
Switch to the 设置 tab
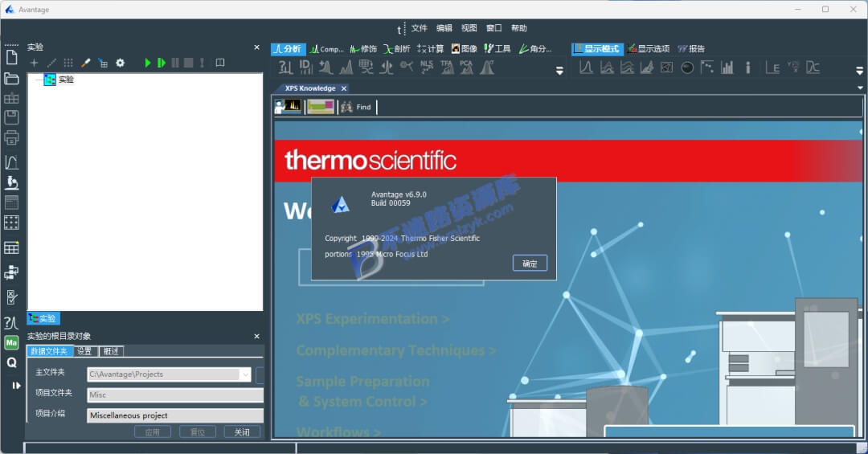click(84, 351)
